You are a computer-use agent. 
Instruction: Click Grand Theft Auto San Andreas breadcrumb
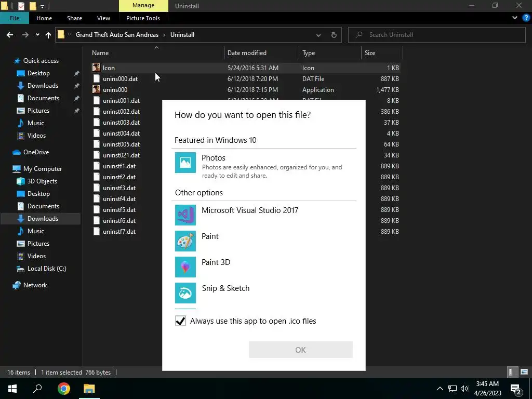(117, 35)
